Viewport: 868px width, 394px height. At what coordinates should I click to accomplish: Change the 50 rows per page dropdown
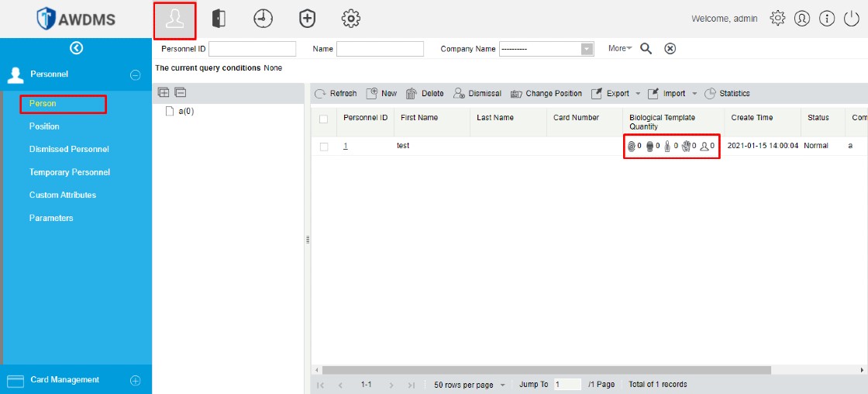pyautogui.click(x=470, y=385)
